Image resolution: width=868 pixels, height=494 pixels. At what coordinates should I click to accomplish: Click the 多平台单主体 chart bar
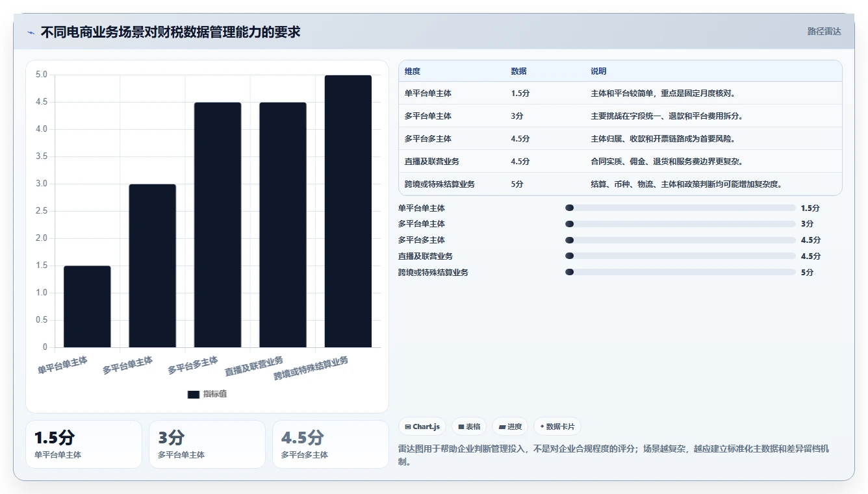pos(153,266)
